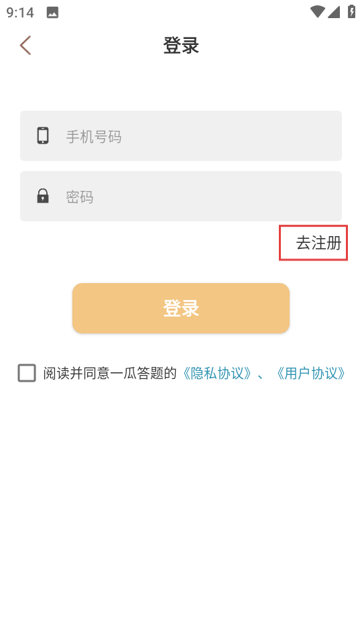Tap the 登录 page title

point(181,45)
